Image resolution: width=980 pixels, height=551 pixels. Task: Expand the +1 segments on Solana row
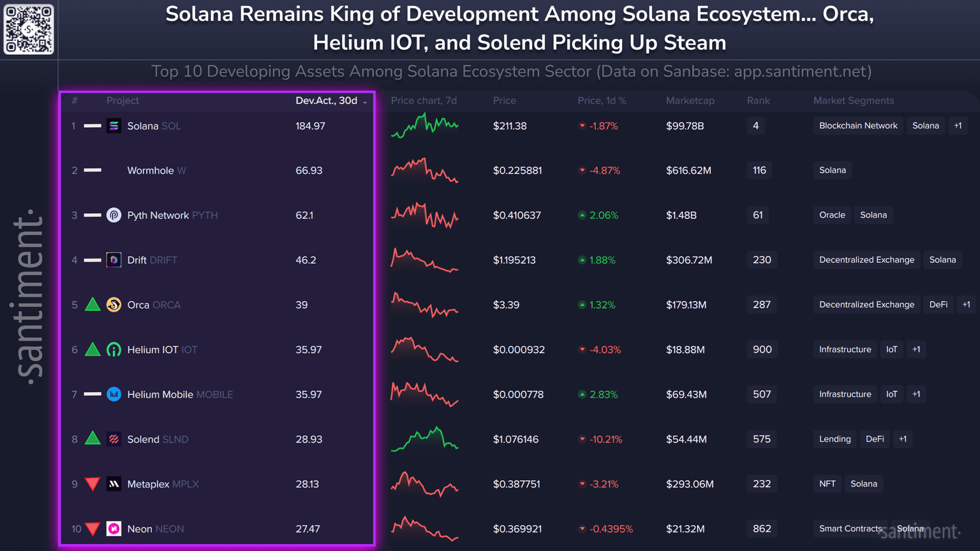point(958,126)
